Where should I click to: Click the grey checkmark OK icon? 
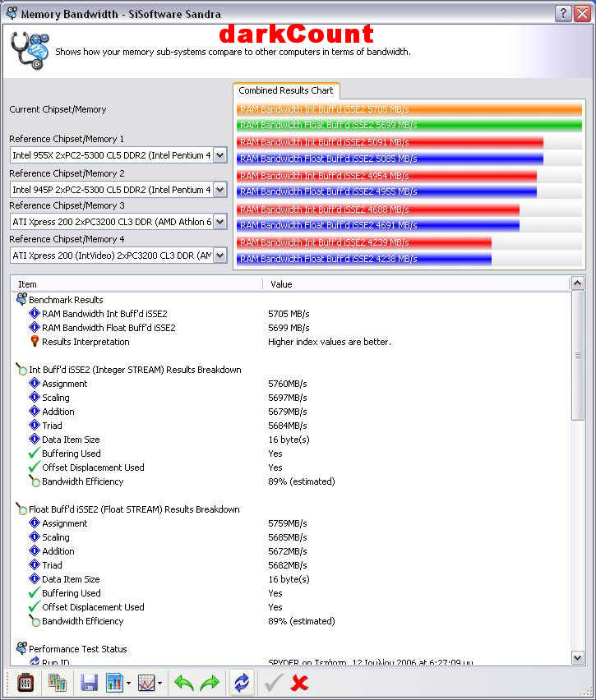pos(274,683)
